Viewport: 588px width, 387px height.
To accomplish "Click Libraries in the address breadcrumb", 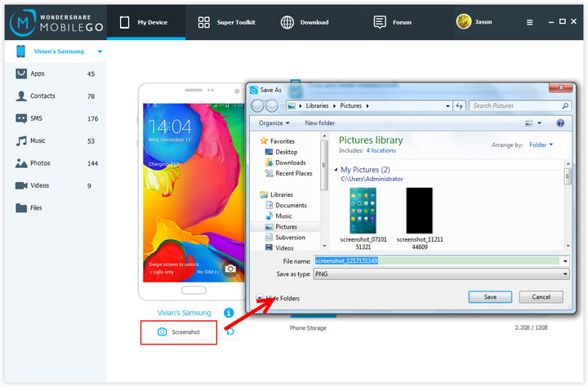I will click(x=317, y=106).
